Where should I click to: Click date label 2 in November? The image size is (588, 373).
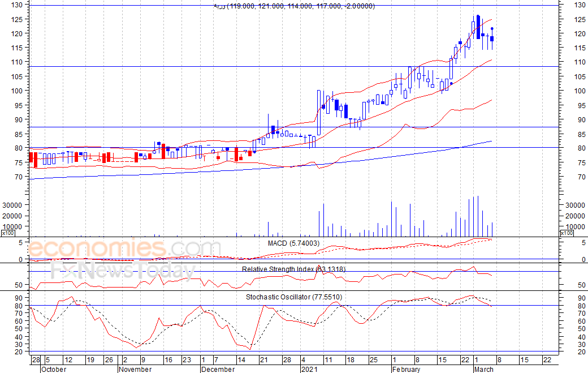coord(126,360)
